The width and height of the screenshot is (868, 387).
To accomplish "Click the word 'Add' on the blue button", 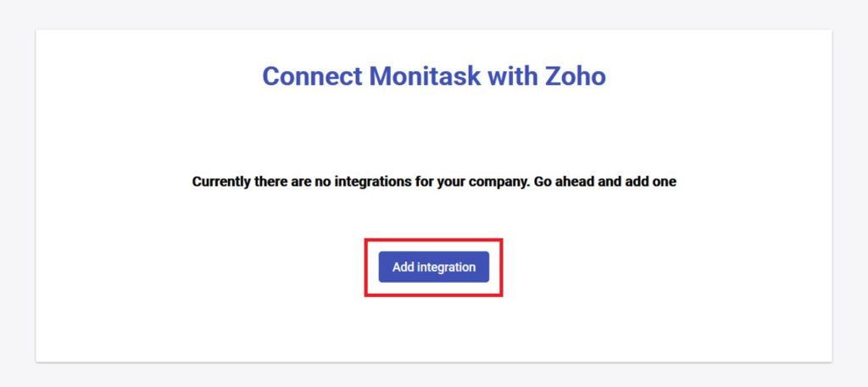I will pyautogui.click(x=403, y=266).
